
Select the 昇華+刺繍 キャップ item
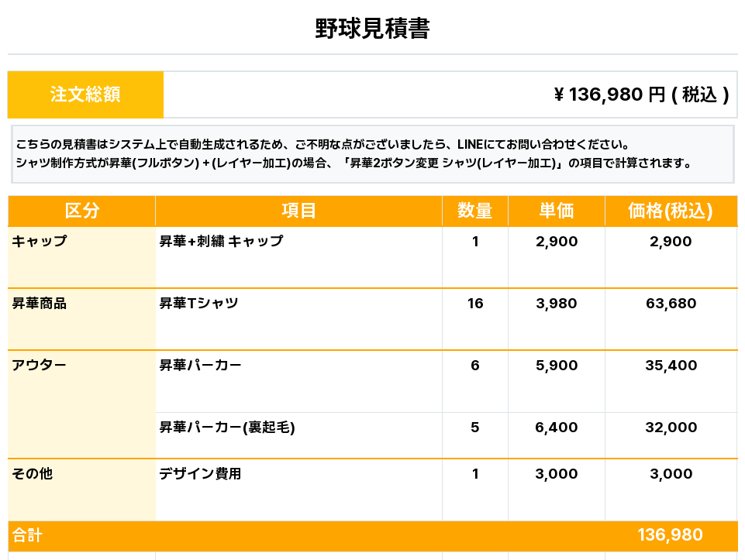(x=221, y=242)
